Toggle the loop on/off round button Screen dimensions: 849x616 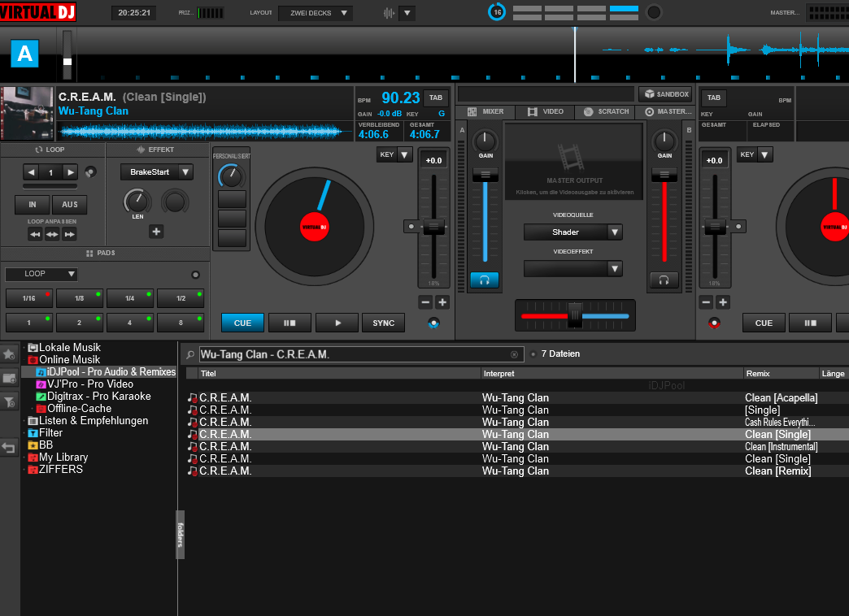tap(90, 172)
